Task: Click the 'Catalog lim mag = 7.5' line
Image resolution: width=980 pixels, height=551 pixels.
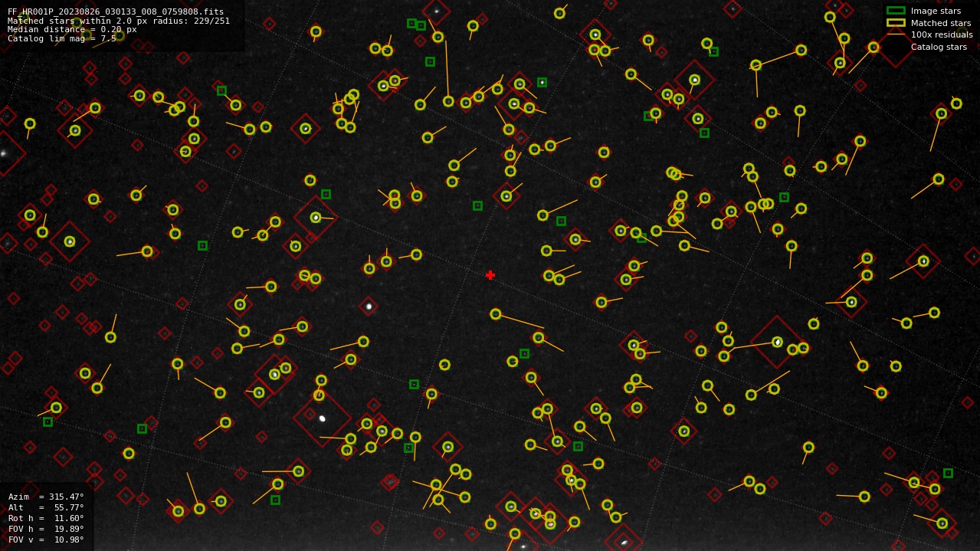Action: click(x=62, y=38)
